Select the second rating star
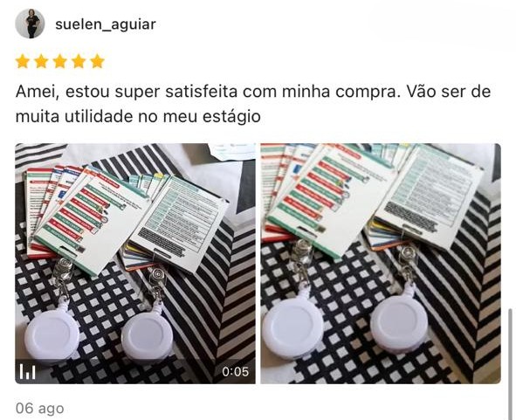This screenshot has width=516, height=420. pos(41,61)
